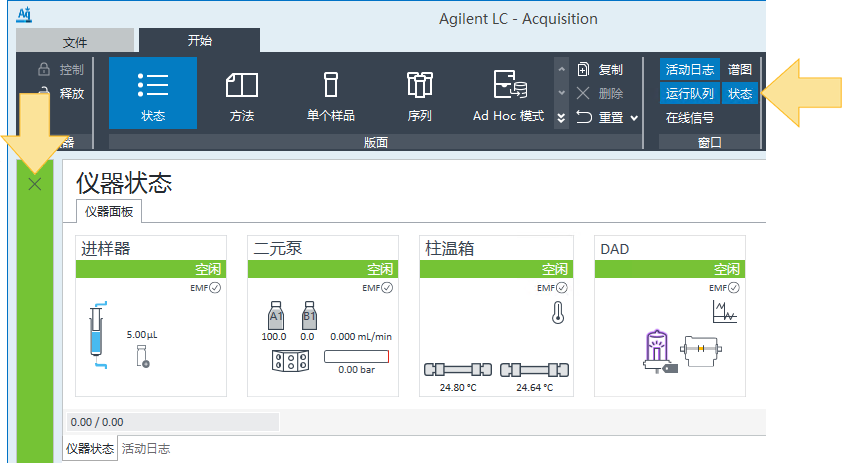842x463 pixels.
Task: Click the 删除 layout command
Action: coord(600,93)
